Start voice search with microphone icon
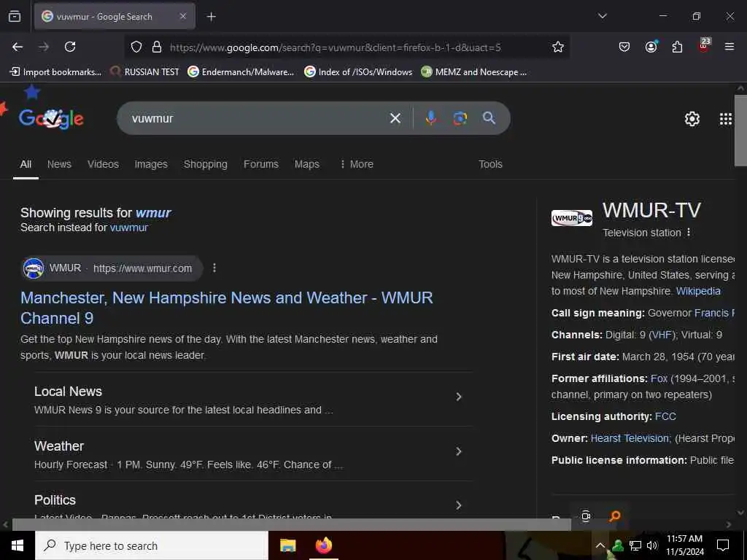The width and height of the screenshot is (747, 560). tap(430, 118)
